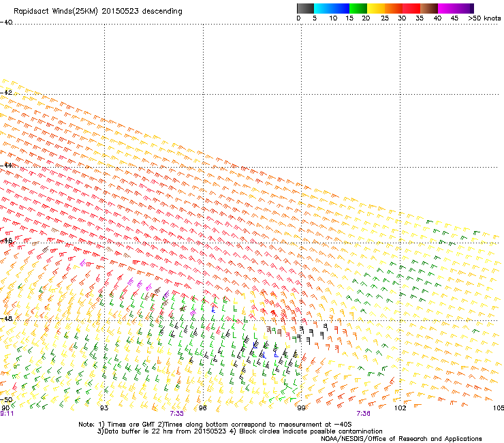Click the 'NOAA/NESDIS/Office of Research and Applications' credit
This screenshot has width=504, height=443.
(x=401, y=439)
